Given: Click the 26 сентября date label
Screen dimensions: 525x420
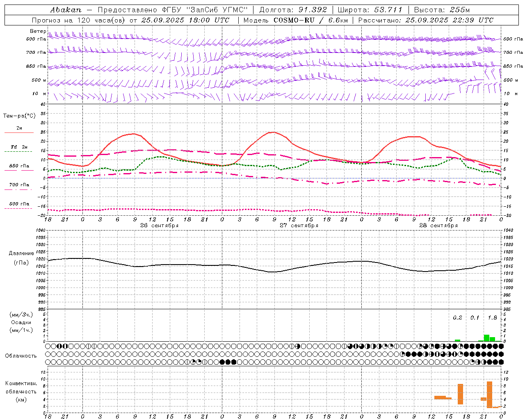Looking at the screenshot, I should point(159,226).
